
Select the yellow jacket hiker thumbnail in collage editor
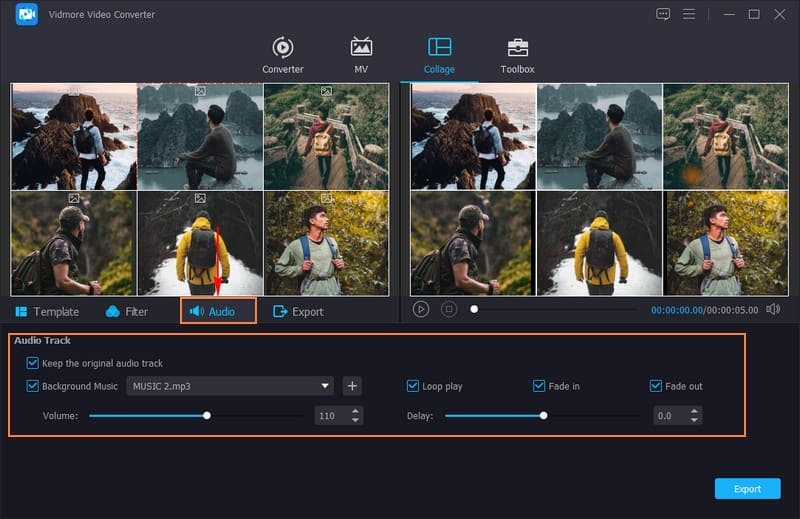click(x=199, y=244)
